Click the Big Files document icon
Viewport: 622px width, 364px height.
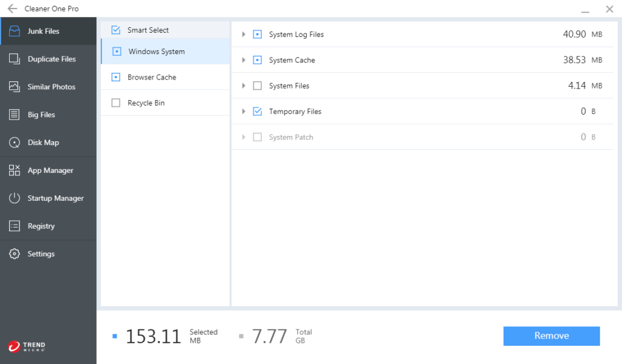(x=15, y=115)
